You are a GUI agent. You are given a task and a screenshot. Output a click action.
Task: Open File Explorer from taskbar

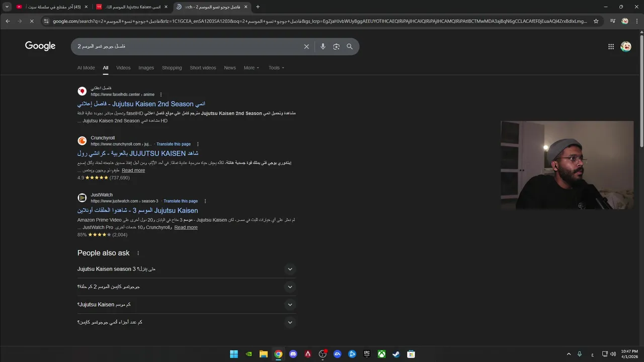pos(263,354)
